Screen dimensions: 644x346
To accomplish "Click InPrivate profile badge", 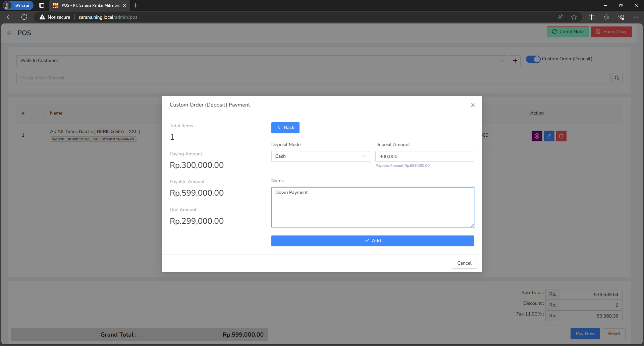I will (x=18, y=5).
